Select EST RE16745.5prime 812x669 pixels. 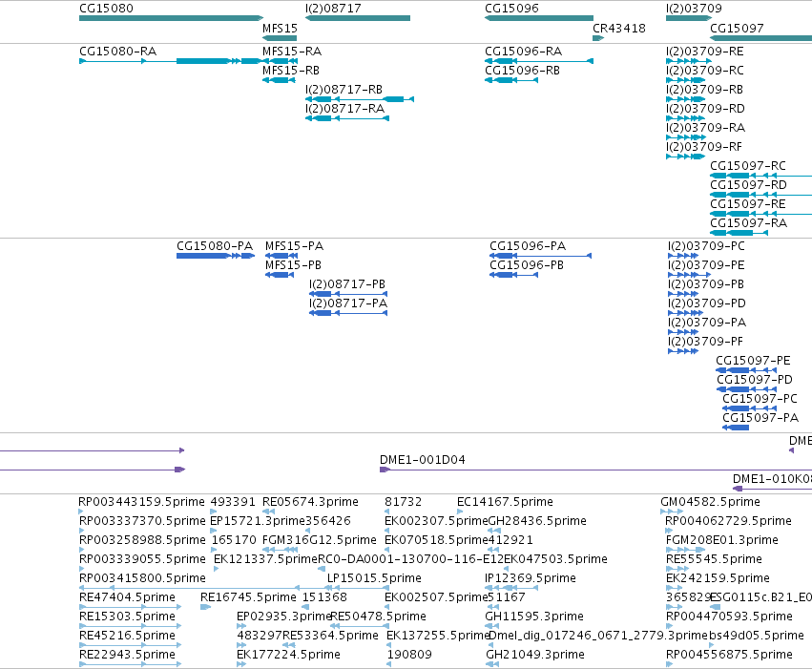(248, 597)
